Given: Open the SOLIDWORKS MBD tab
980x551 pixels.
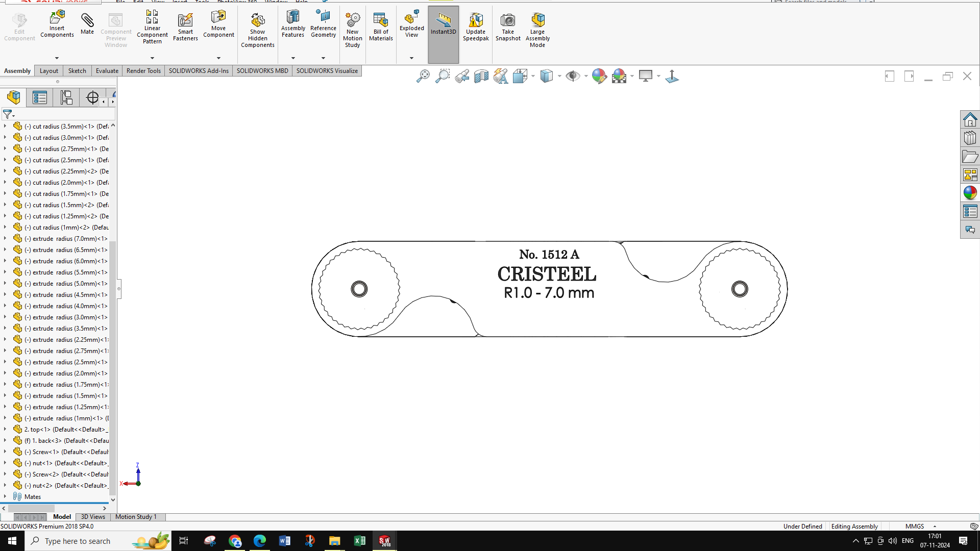Looking at the screenshot, I should coord(262,71).
